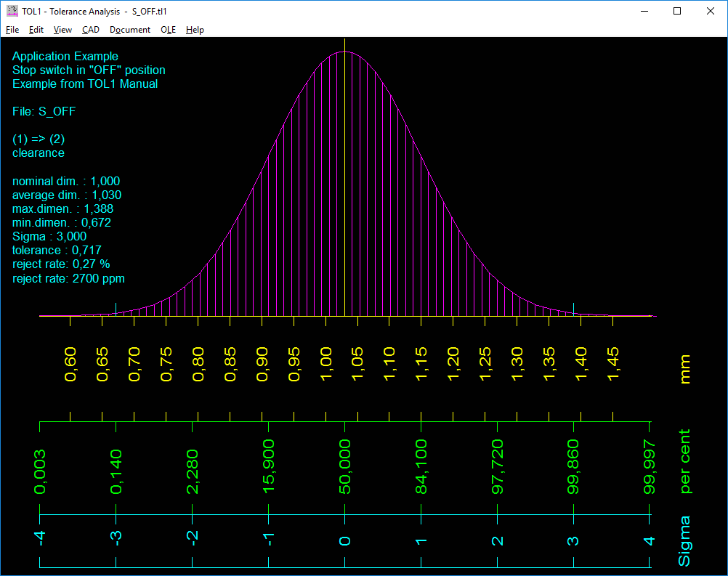Open the File menu
The image size is (728, 576).
point(12,30)
